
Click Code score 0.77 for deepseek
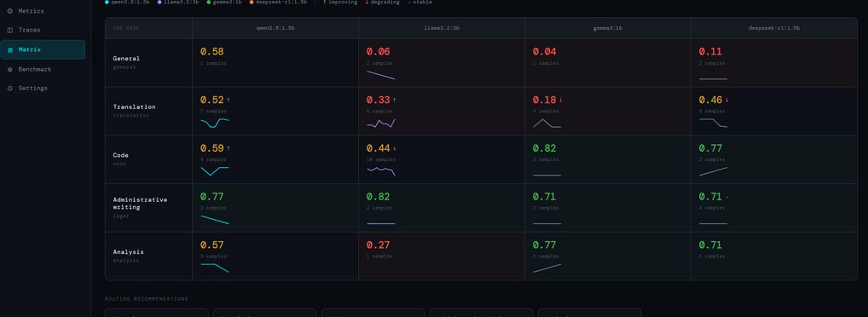(711, 149)
